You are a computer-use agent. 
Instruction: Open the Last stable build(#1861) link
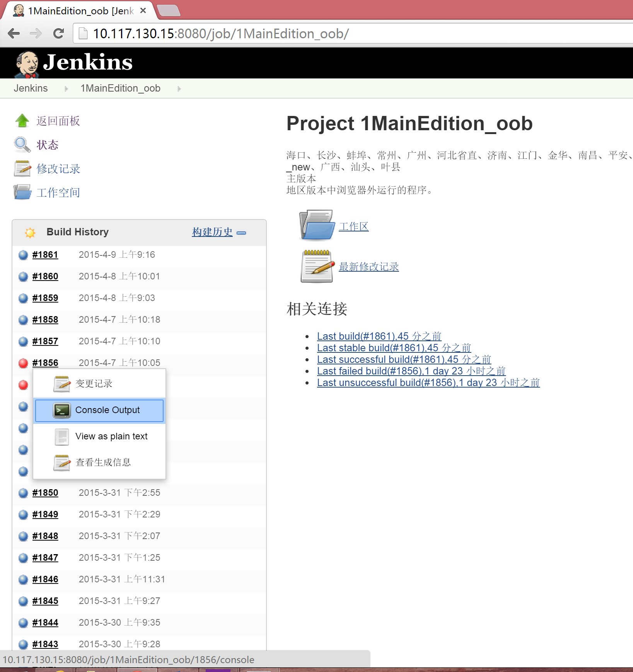click(394, 348)
